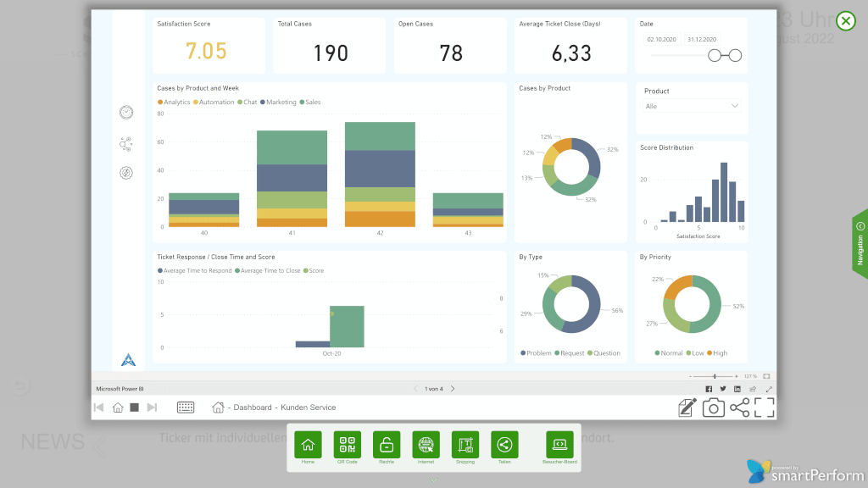The height and width of the screenshot is (488, 868).
Task: Skip to first slide control
Action: click(99, 408)
